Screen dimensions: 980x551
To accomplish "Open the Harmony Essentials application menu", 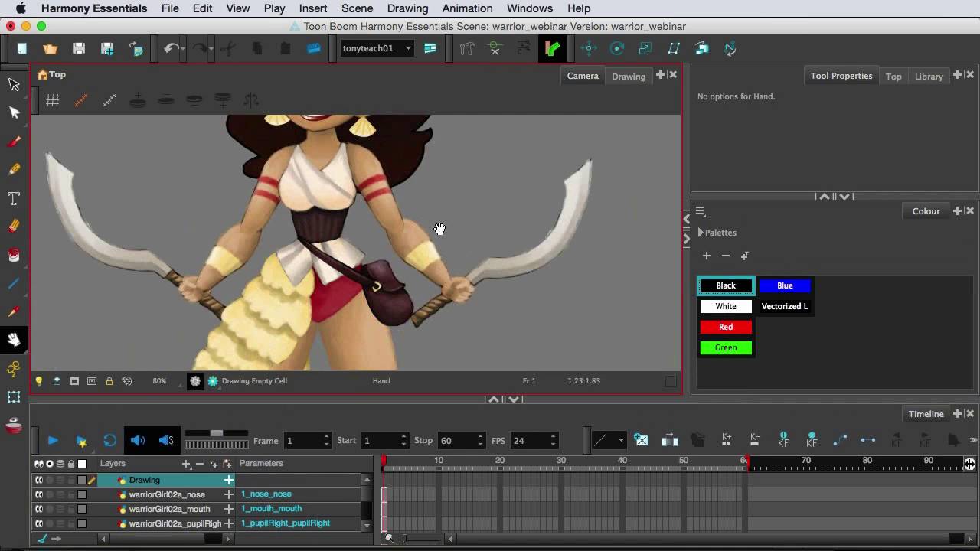I will (x=94, y=8).
